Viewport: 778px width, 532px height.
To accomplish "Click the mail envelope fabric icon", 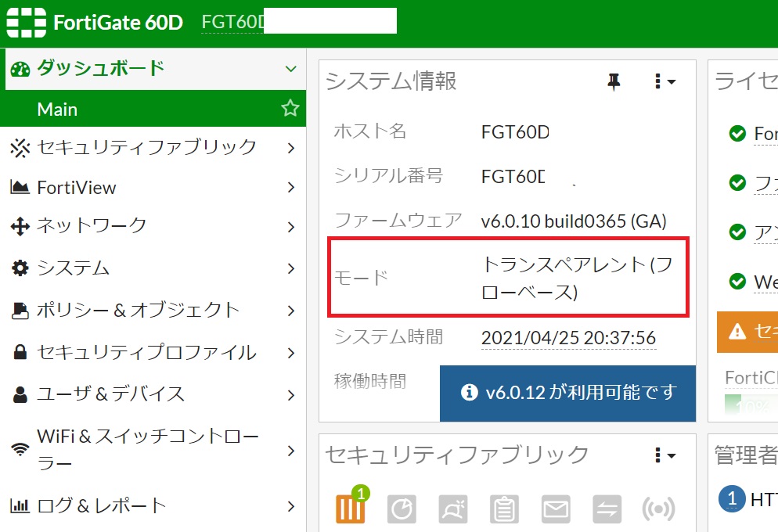I will (556, 509).
